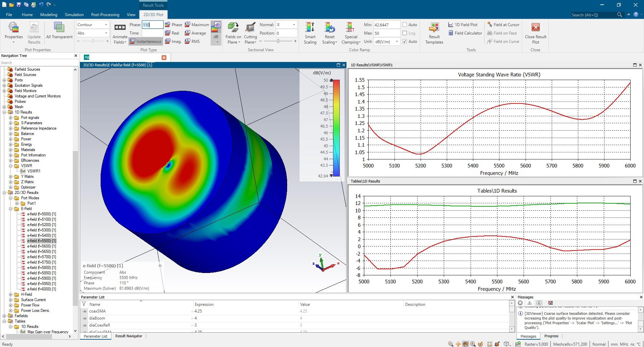Open the Normal axis dropdown
Screen dimensions: 644x347
coord(286,25)
